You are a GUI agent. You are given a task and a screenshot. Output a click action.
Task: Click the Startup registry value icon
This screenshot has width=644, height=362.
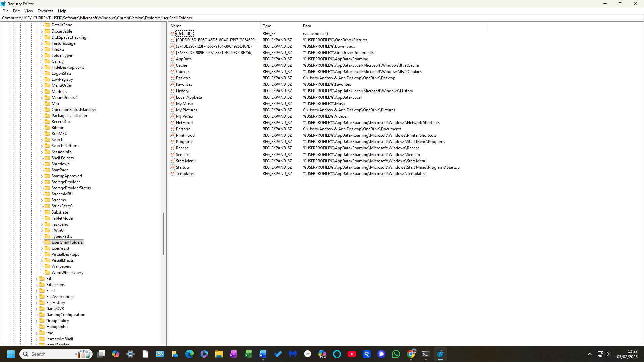[172, 167]
